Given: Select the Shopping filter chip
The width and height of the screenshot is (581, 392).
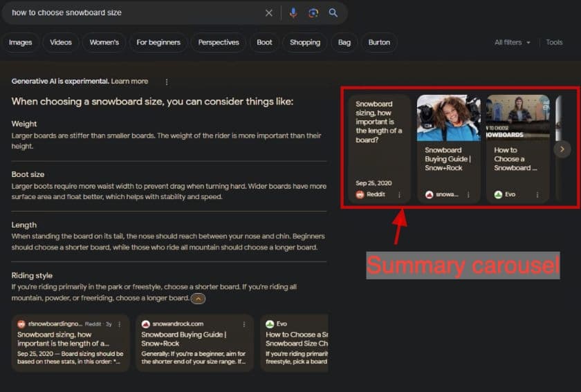Looking at the screenshot, I should 305,42.
